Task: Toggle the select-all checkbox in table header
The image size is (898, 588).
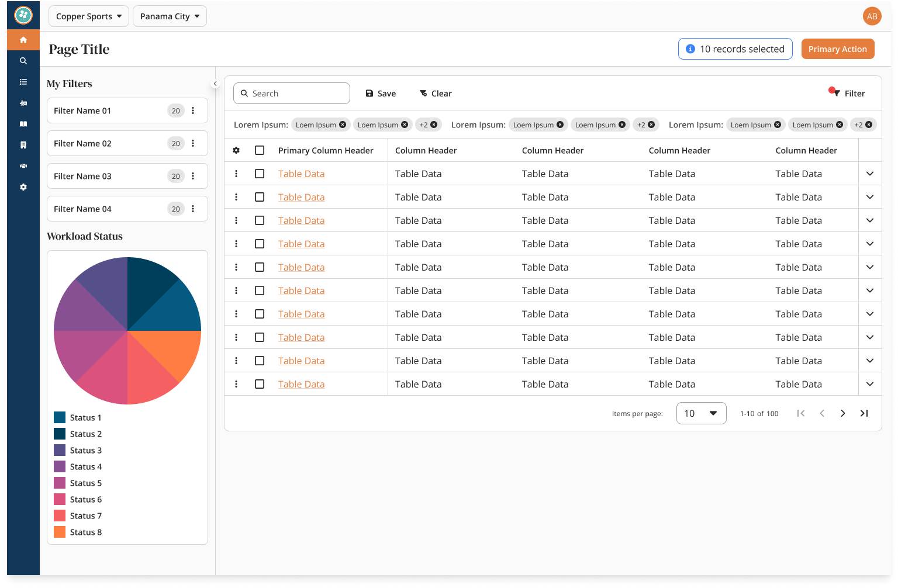Action: tap(260, 150)
